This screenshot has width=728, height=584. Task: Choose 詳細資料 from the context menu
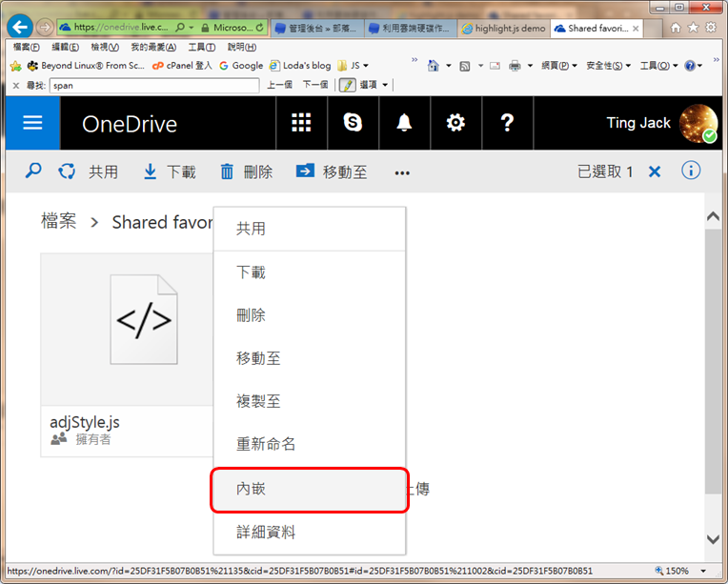click(x=310, y=532)
